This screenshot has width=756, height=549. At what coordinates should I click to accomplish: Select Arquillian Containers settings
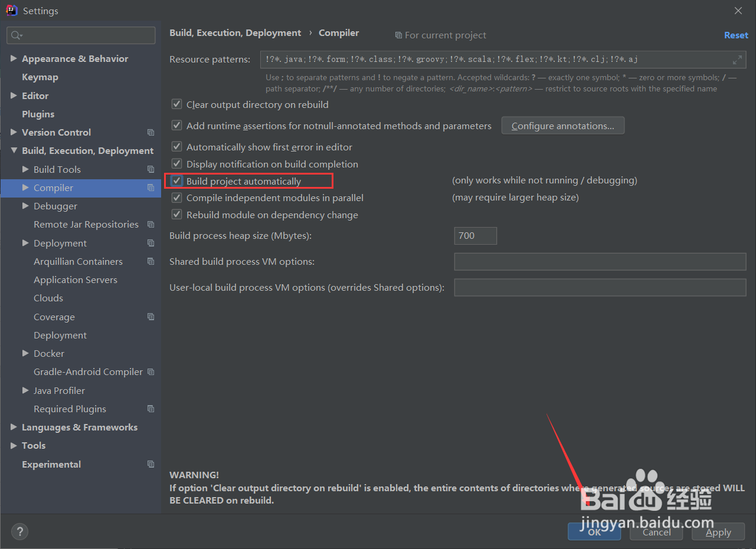[x=78, y=262]
